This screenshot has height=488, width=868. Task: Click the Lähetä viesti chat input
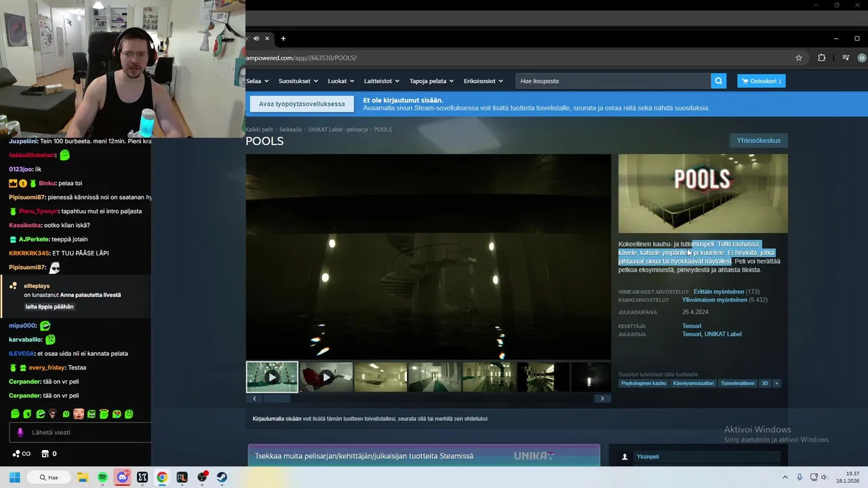point(80,432)
